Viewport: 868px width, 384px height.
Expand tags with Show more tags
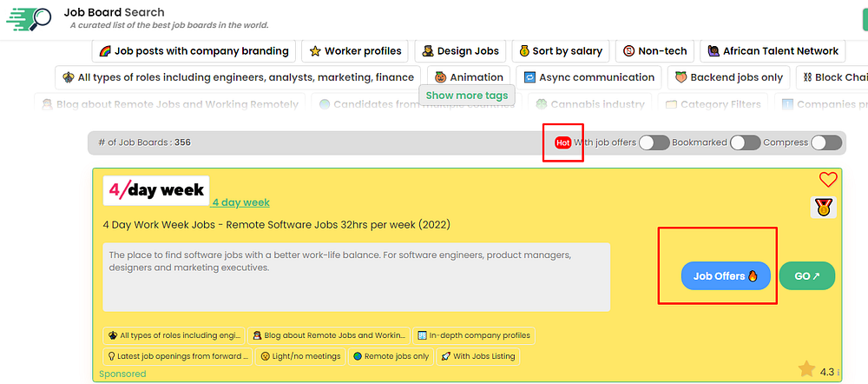pyautogui.click(x=467, y=96)
